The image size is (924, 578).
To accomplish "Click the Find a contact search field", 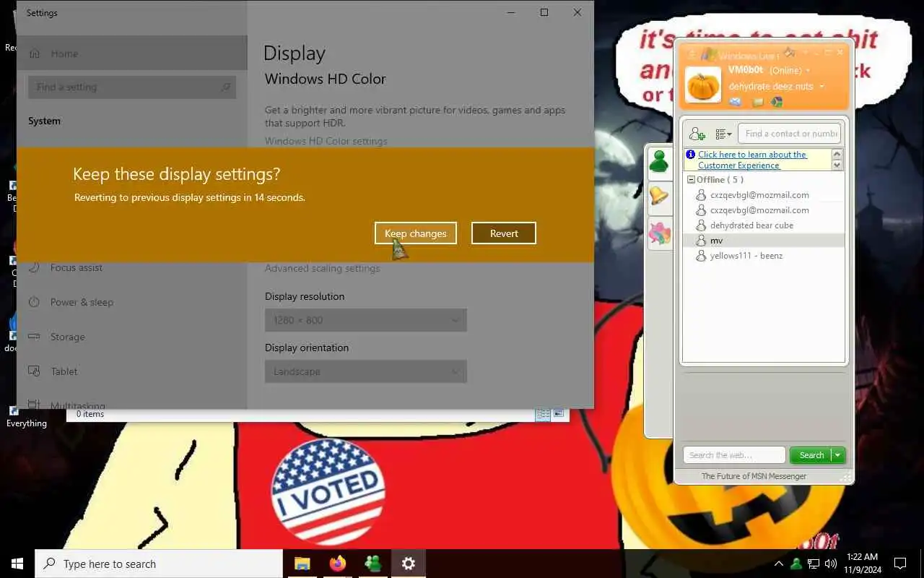I will [x=789, y=134].
